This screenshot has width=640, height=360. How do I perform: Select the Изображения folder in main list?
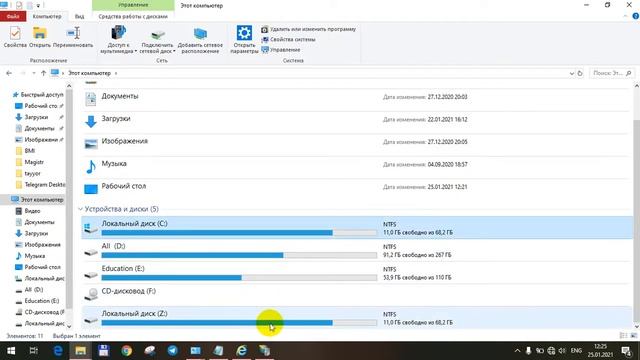(x=355, y=144)
